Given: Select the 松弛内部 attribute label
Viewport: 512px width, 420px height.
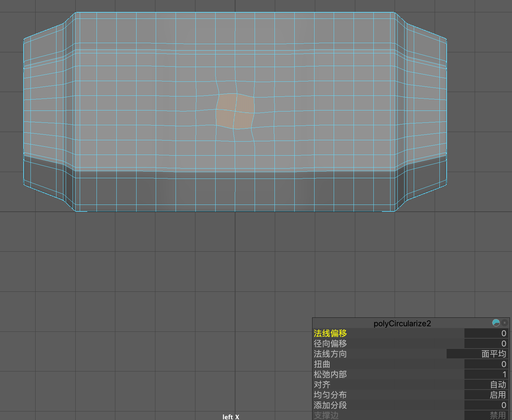Looking at the screenshot, I should point(330,374).
